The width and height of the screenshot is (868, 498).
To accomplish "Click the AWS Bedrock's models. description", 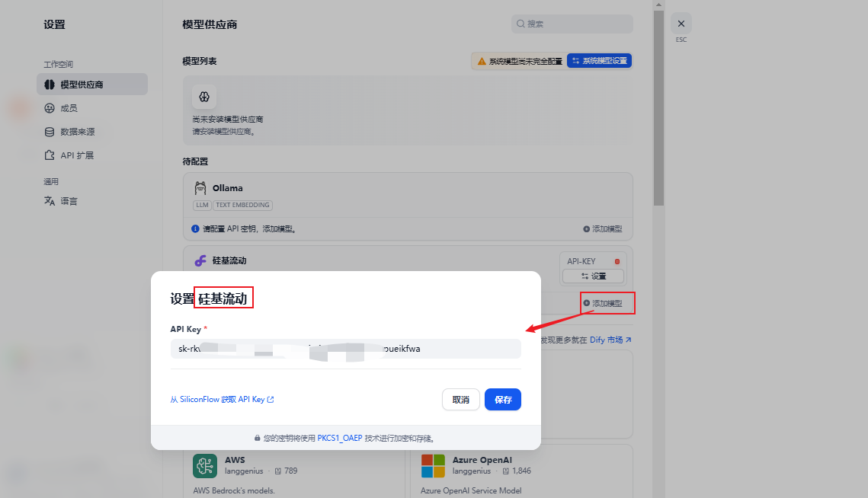I will 234,491.
